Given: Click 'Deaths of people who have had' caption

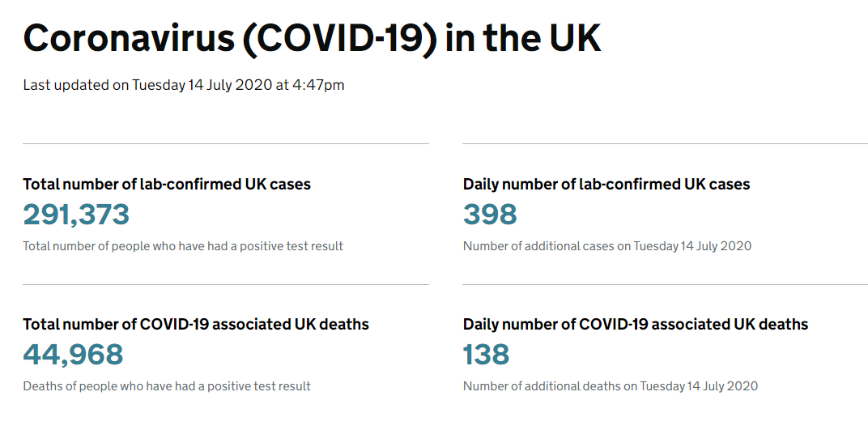Looking at the screenshot, I should point(167,386).
